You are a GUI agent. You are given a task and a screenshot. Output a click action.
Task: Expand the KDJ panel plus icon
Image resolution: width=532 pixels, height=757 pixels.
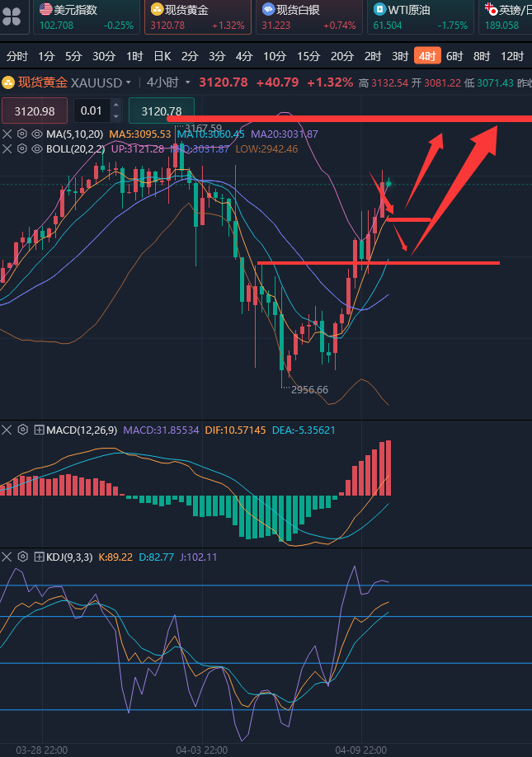click(39, 557)
